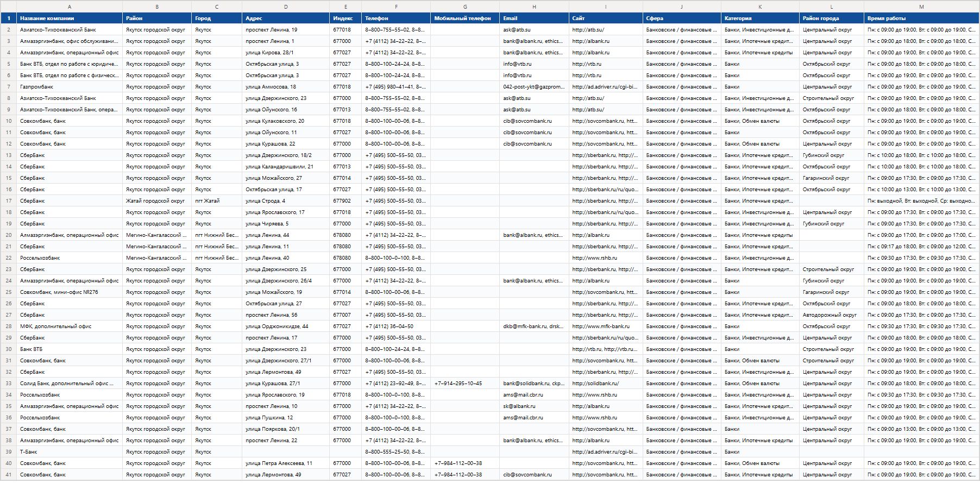Click address 'улица Орджоникидзе, 44'
This screenshot has width=980, height=490.
coord(286,326)
